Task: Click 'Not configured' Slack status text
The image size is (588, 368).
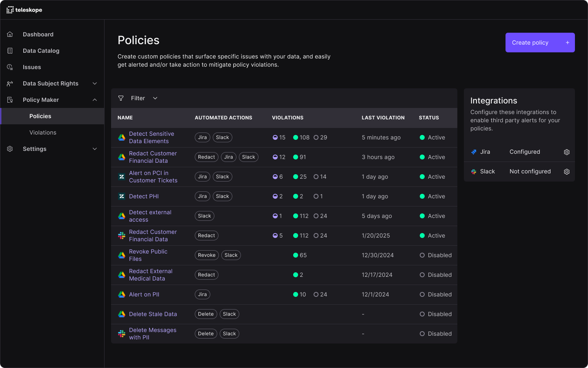Action: 530,172
